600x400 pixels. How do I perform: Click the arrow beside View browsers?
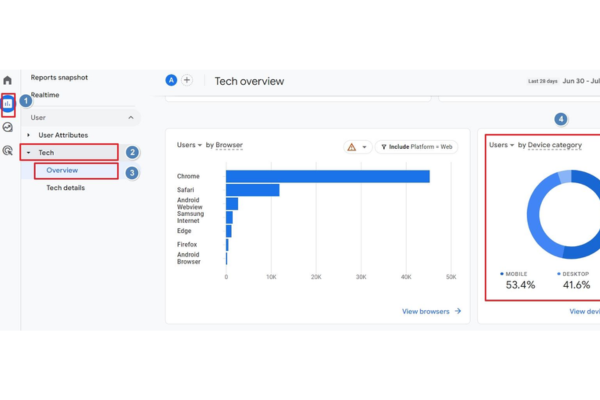tap(458, 311)
